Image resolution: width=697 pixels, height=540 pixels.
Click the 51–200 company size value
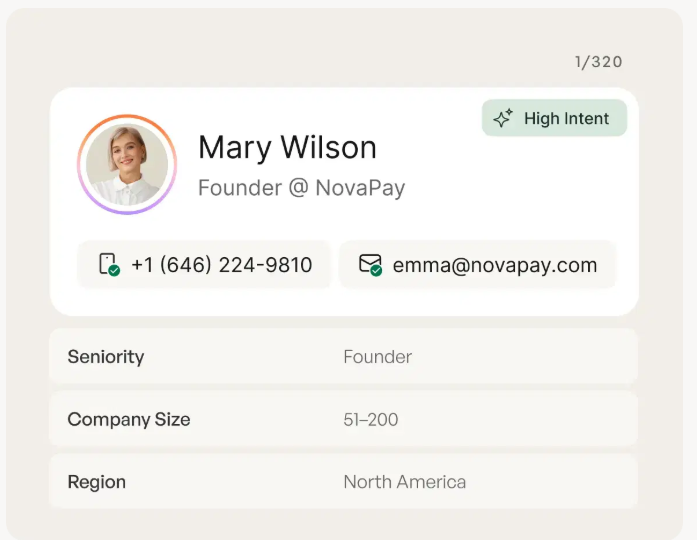click(370, 420)
